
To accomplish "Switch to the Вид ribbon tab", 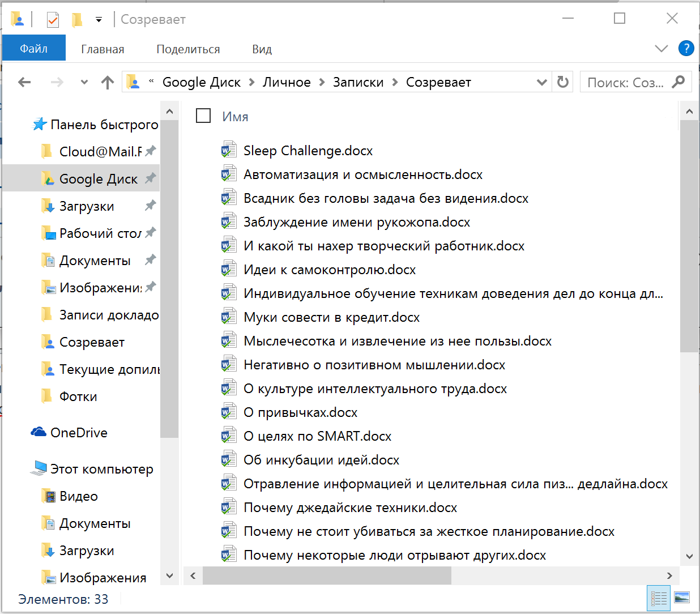I will (x=262, y=49).
